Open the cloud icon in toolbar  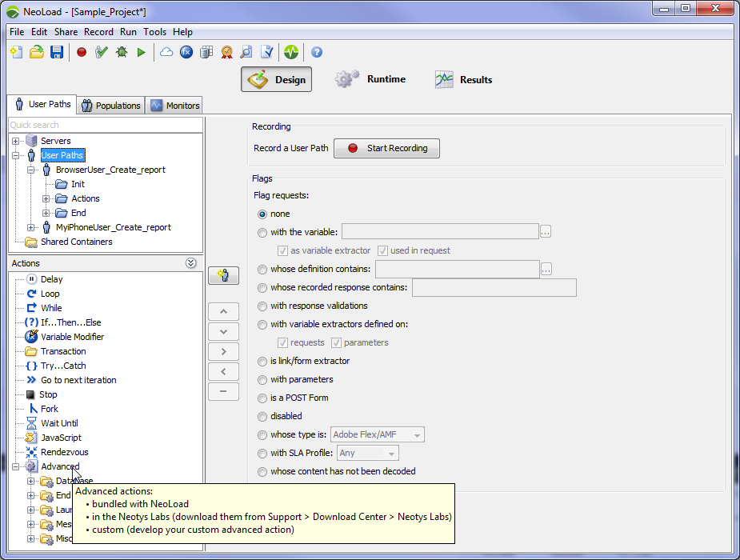[x=166, y=52]
